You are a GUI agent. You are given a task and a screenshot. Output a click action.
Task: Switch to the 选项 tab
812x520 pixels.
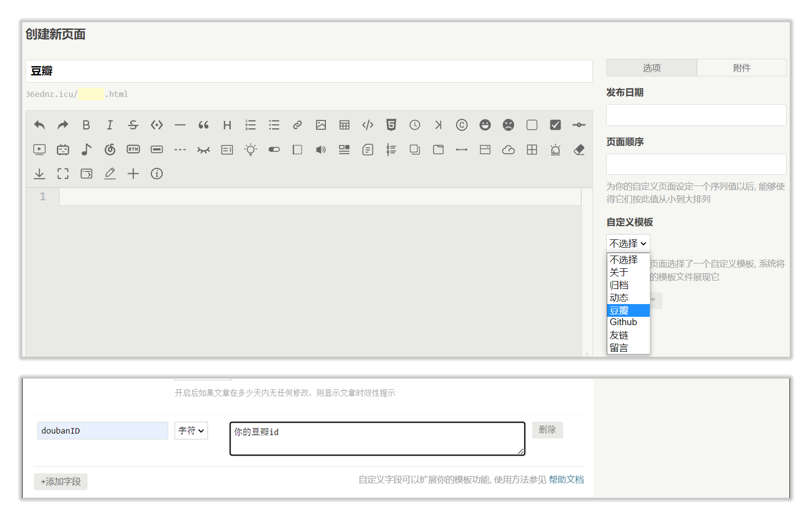coord(651,68)
